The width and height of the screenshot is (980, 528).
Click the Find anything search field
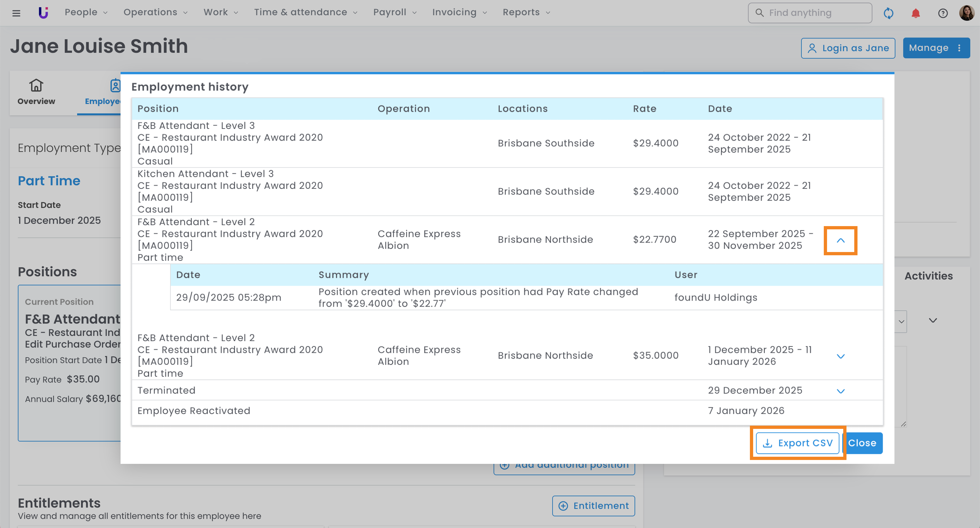(x=810, y=13)
